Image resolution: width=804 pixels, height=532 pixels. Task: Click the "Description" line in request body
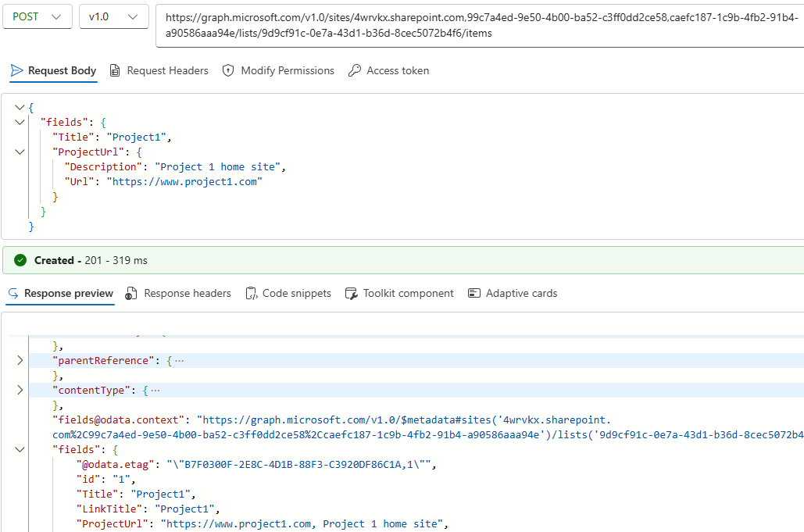(175, 166)
